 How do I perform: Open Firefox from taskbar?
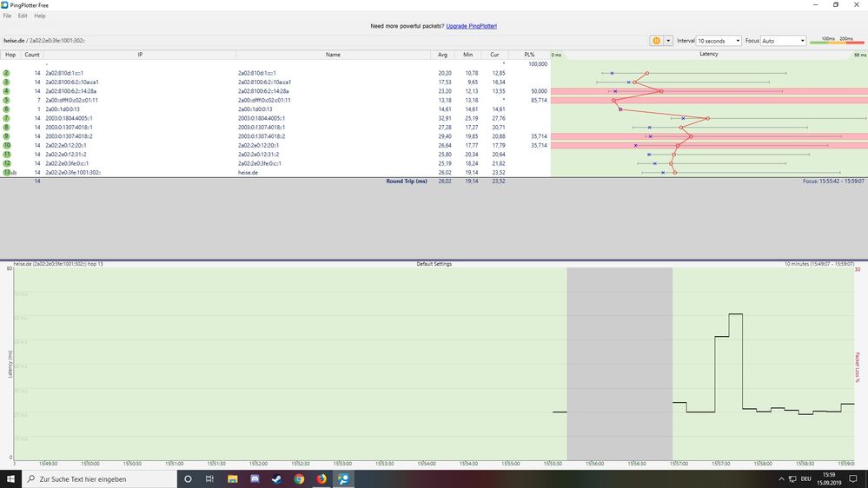click(x=321, y=478)
